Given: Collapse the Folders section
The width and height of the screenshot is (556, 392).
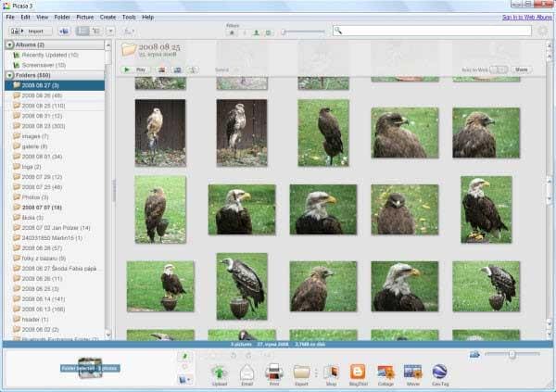Looking at the screenshot, I should coord(9,75).
